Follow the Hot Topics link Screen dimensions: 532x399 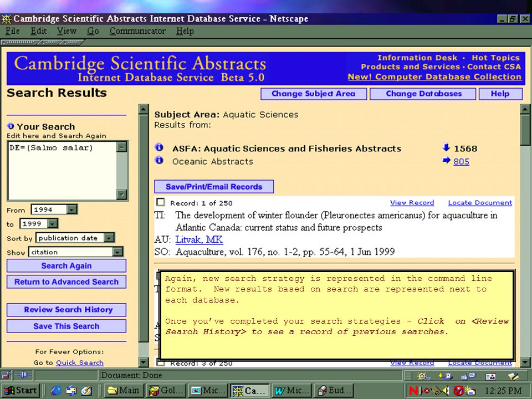495,58
